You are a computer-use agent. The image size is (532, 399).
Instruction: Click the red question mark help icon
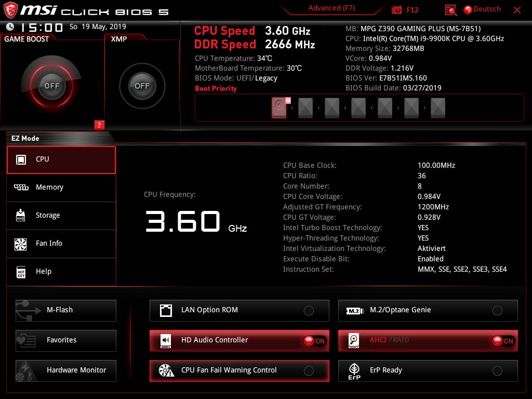pos(99,125)
